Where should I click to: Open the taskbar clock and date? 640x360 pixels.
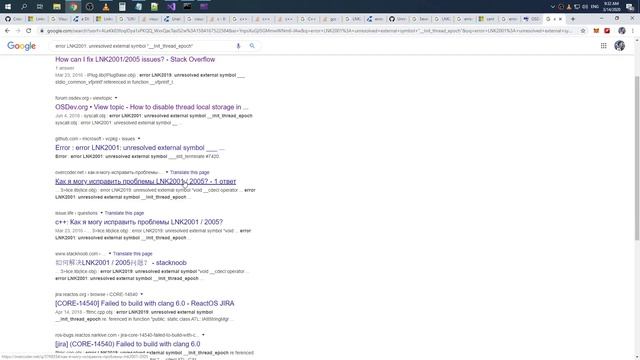[611, 7]
